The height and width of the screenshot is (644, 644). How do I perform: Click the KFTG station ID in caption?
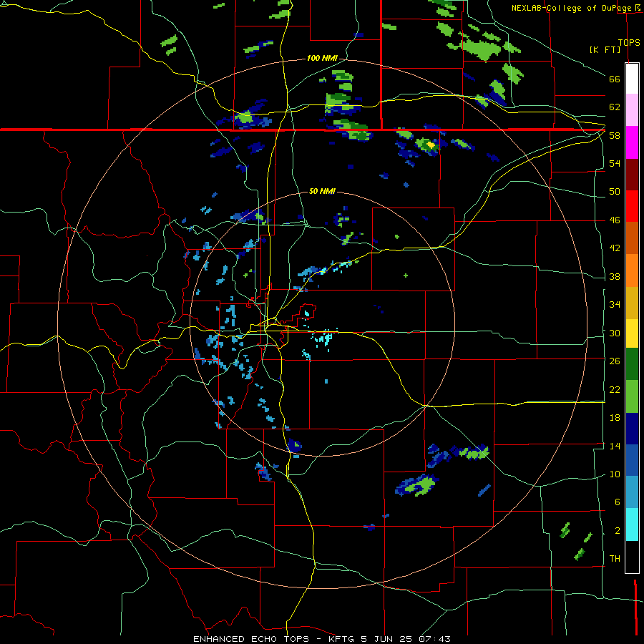pos(342,639)
